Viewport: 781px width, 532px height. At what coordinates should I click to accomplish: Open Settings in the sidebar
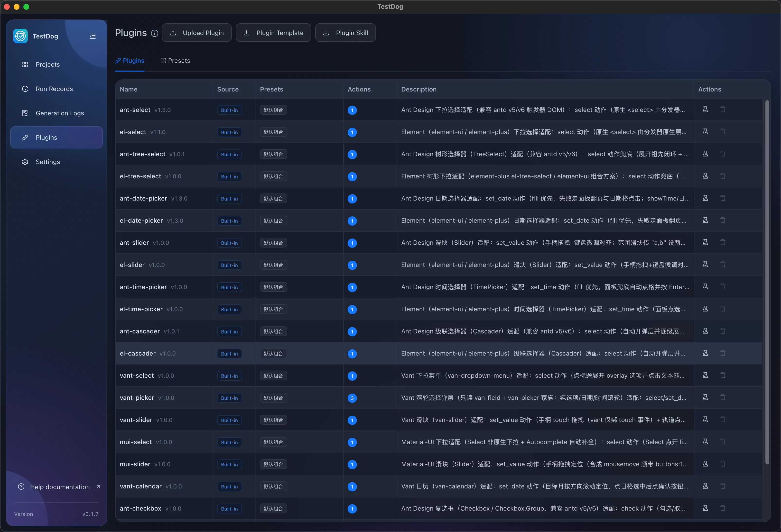click(56, 162)
